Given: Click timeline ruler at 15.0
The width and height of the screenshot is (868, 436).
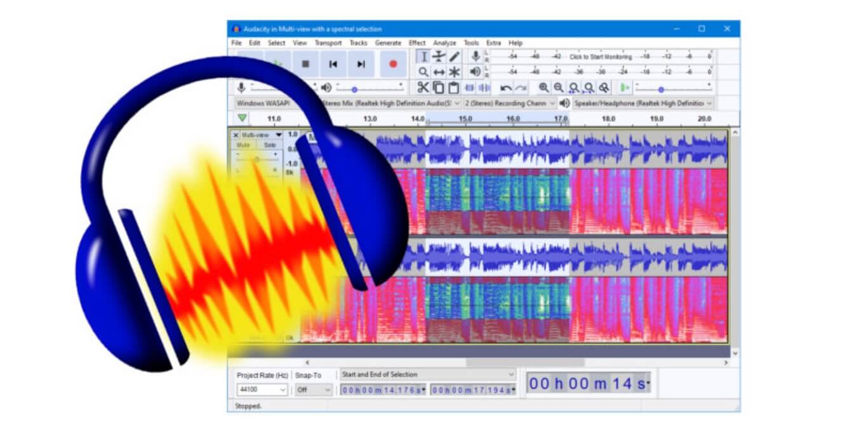Looking at the screenshot, I should (x=465, y=119).
